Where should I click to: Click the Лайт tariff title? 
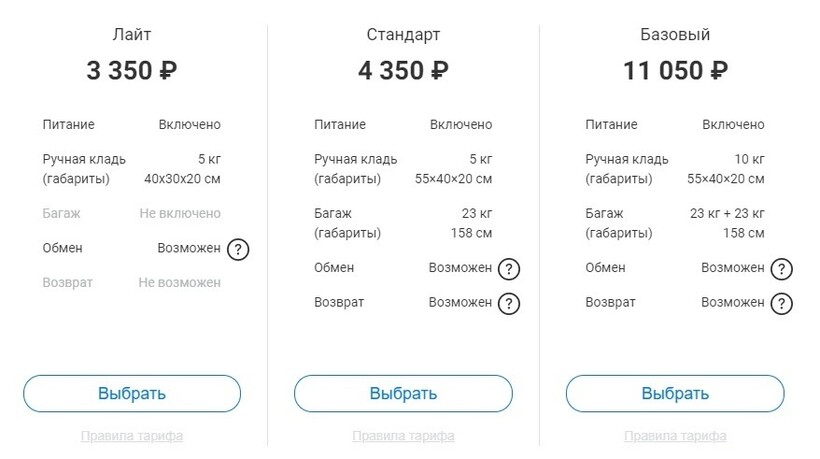tap(132, 35)
